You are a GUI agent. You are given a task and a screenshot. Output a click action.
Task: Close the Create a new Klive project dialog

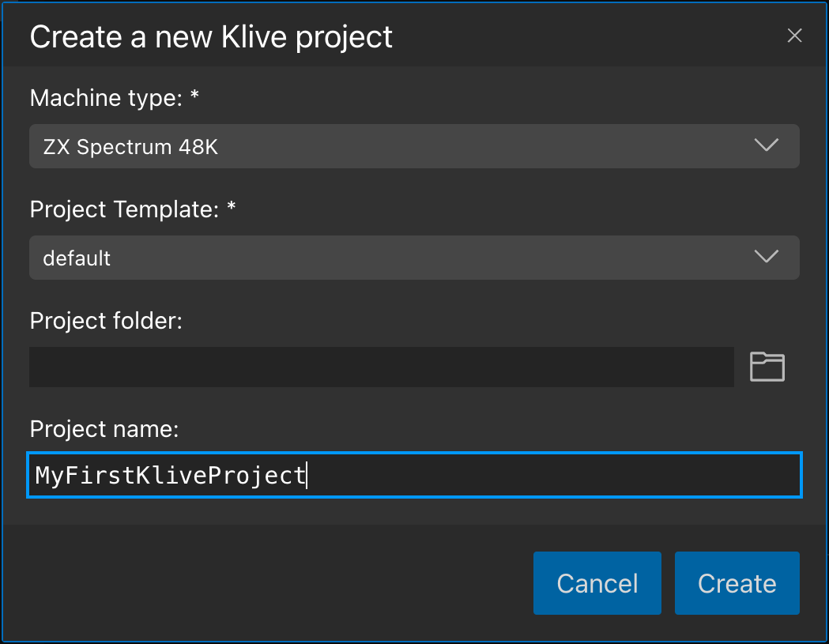point(794,36)
